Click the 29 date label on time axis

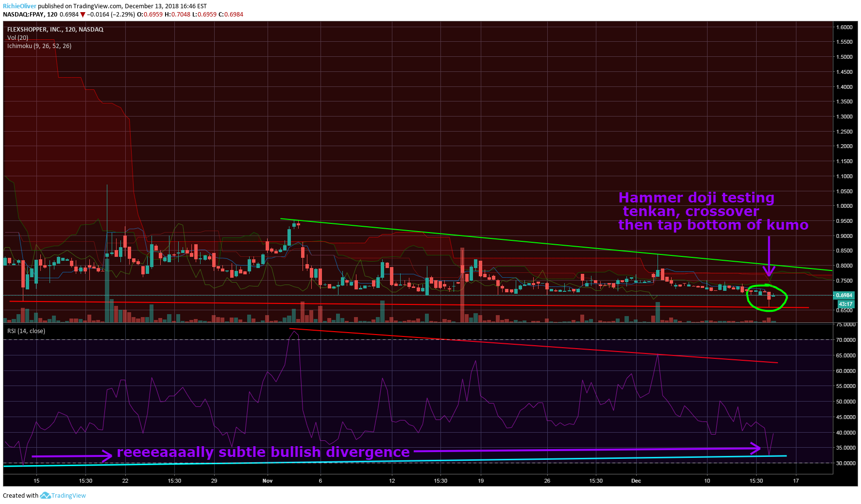(x=214, y=481)
